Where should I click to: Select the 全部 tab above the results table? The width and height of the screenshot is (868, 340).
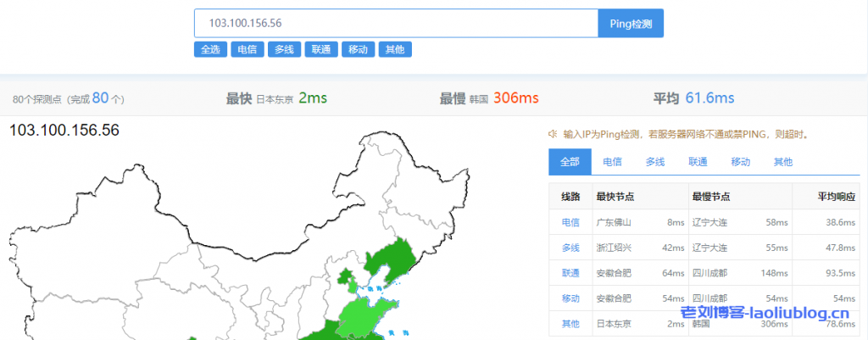570,162
